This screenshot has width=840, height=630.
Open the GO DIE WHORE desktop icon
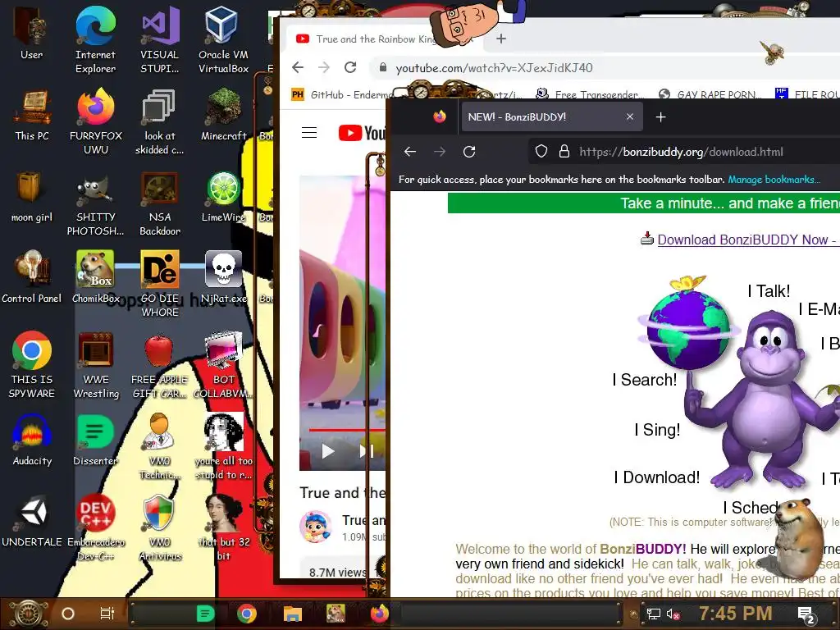click(x=160, y=284)
